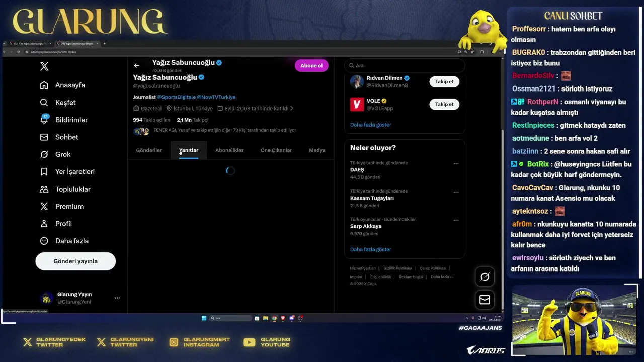The image size is (644, 362).
Task: Open more options for DAEŞ trend
Action: point(456,164)
